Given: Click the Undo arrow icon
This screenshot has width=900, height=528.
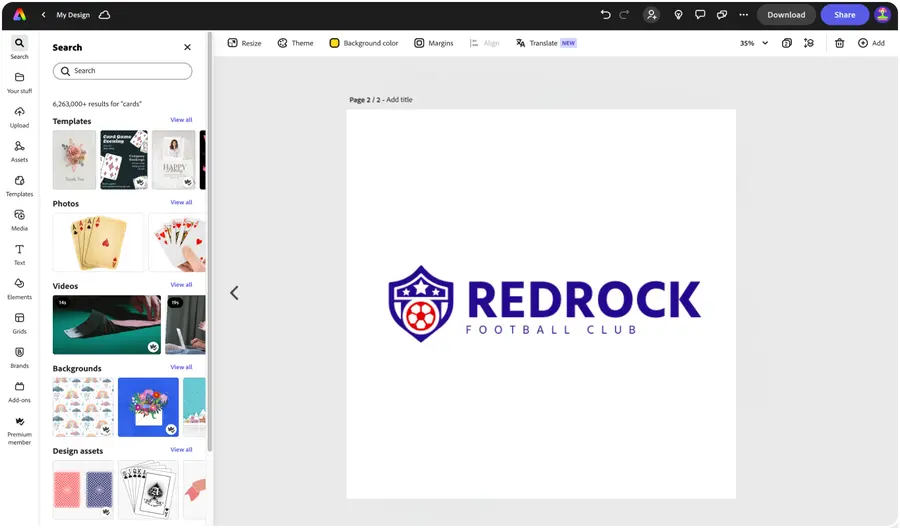Looking at the screenshot, I should [605, 15].
